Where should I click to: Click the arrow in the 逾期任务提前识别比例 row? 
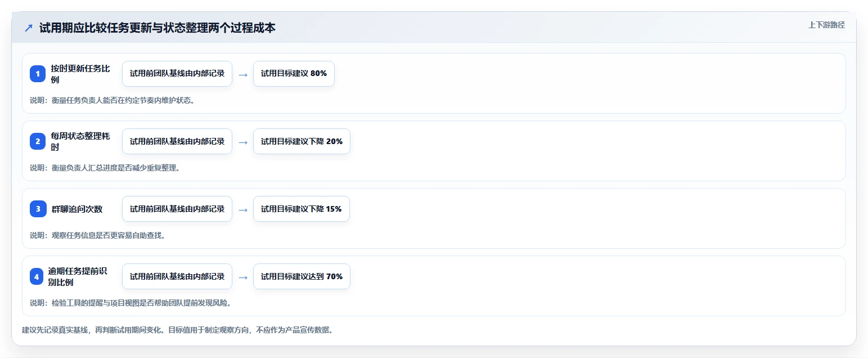point(243,277)
